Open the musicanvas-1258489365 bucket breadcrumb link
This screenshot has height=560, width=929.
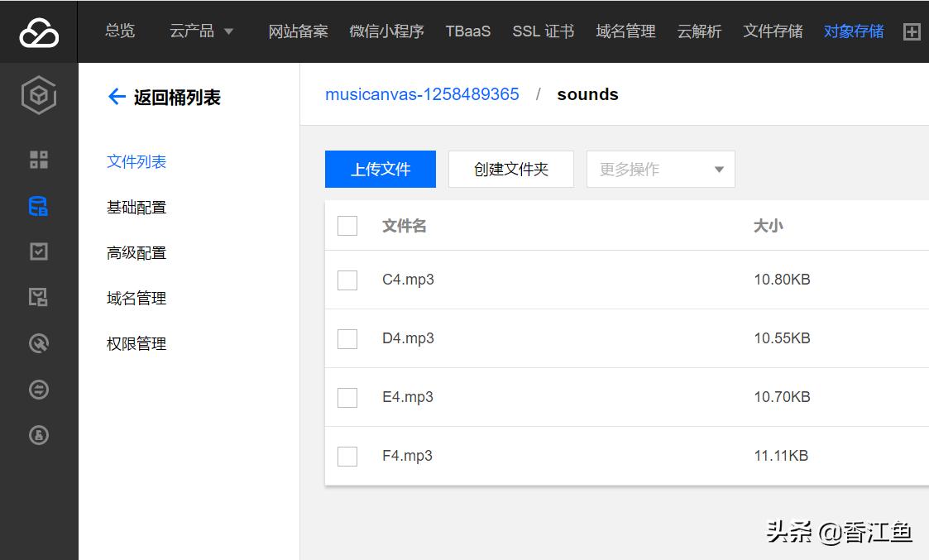click(x=422, y=94)
